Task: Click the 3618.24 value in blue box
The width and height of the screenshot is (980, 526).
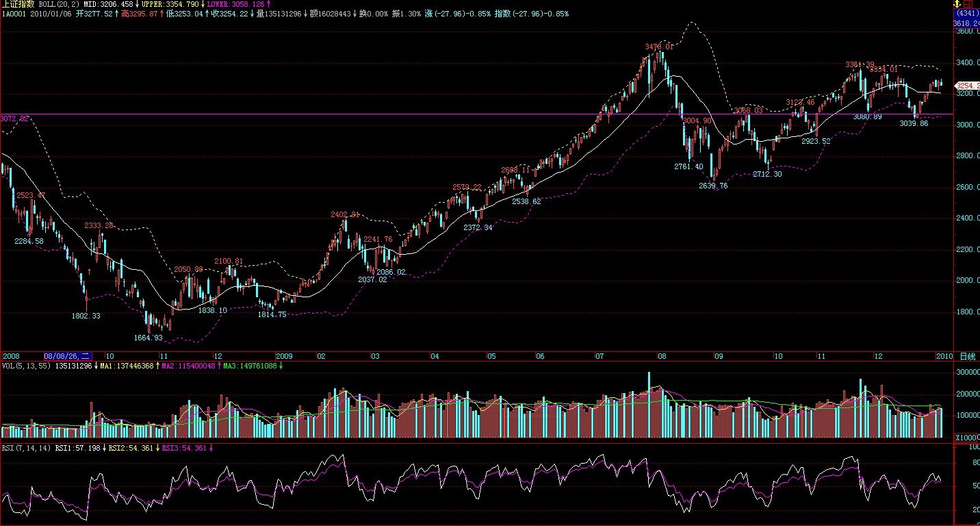Action: pyautogui.click(x=966, y=23)
